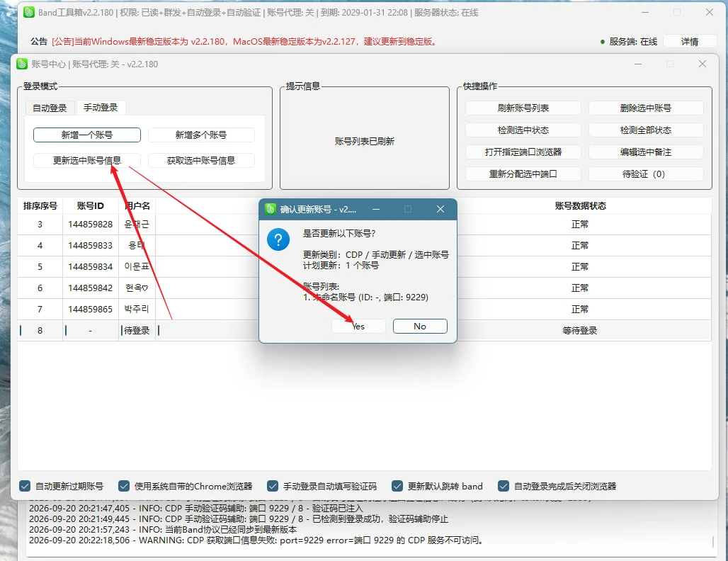Viewport: 728px width, 561px height.
Task: Click the 待验证 (0) button
Action: (x=646, y=174)
